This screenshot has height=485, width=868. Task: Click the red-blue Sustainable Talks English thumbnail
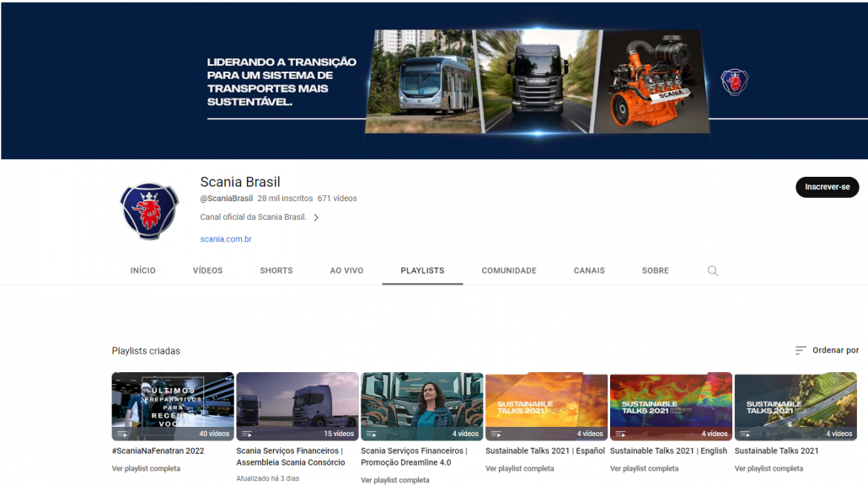[x=671, y=406]
